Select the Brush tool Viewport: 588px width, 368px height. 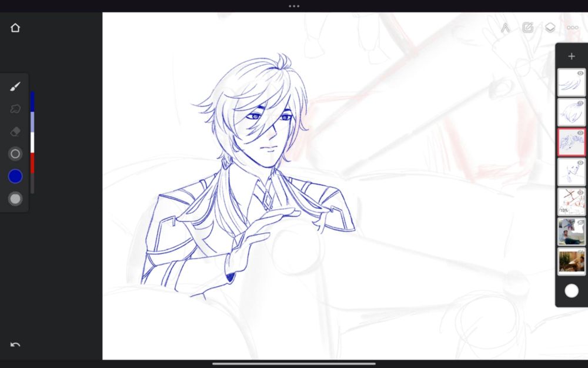[15, 87]
